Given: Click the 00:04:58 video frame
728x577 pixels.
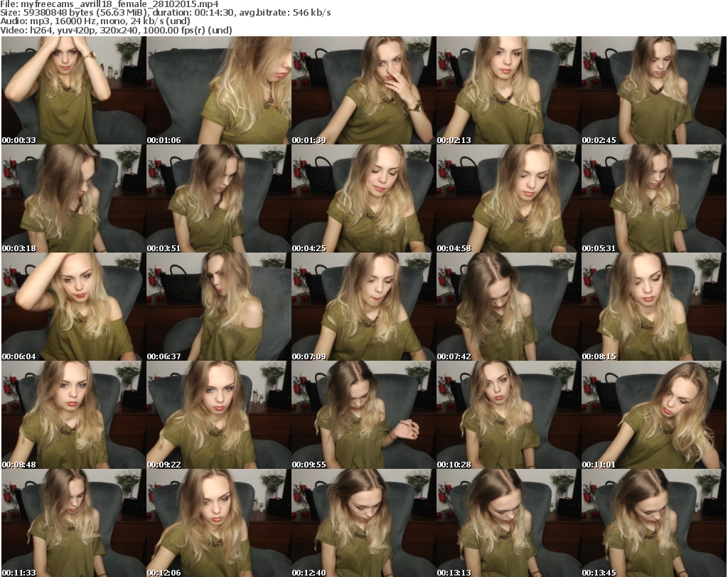Looking at the screenshot, I should 508,198.
